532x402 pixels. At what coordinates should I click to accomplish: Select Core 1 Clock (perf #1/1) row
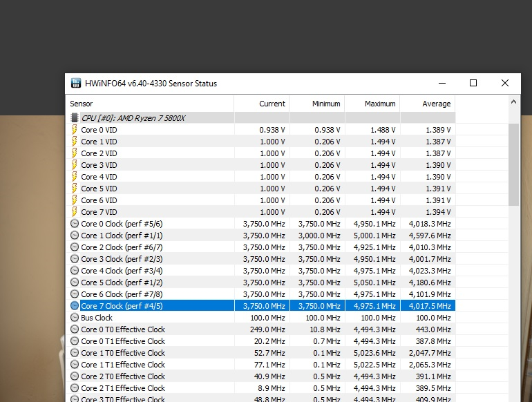260,236
